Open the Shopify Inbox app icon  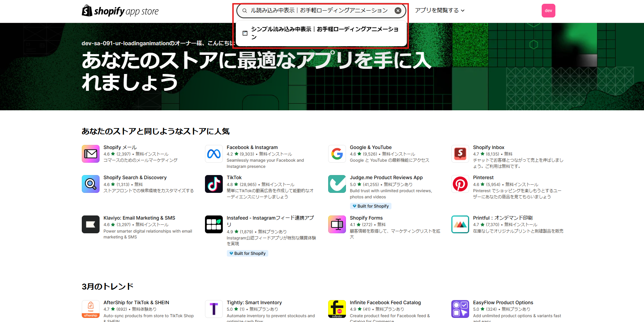(460, 154)
